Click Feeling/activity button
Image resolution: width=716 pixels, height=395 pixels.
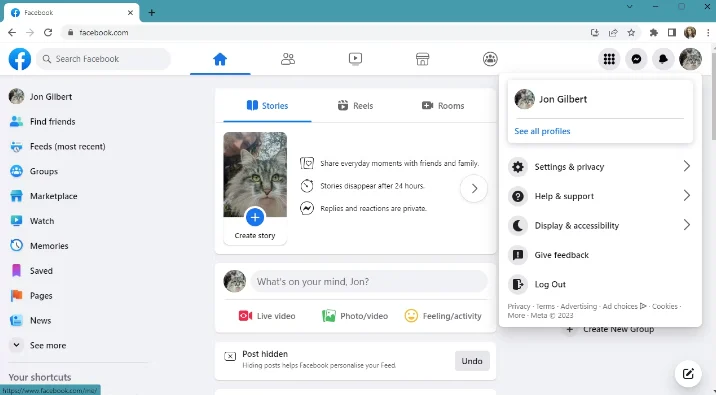(443, 316)
